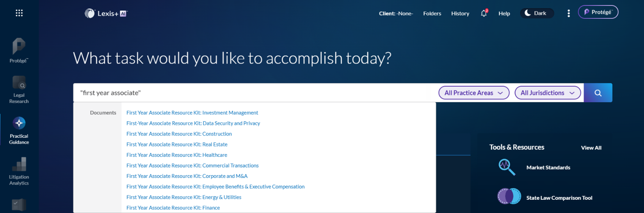The height and width of the screenshot is (213, 644).
Task: Click into the search input field
Action: pos(254,93)
